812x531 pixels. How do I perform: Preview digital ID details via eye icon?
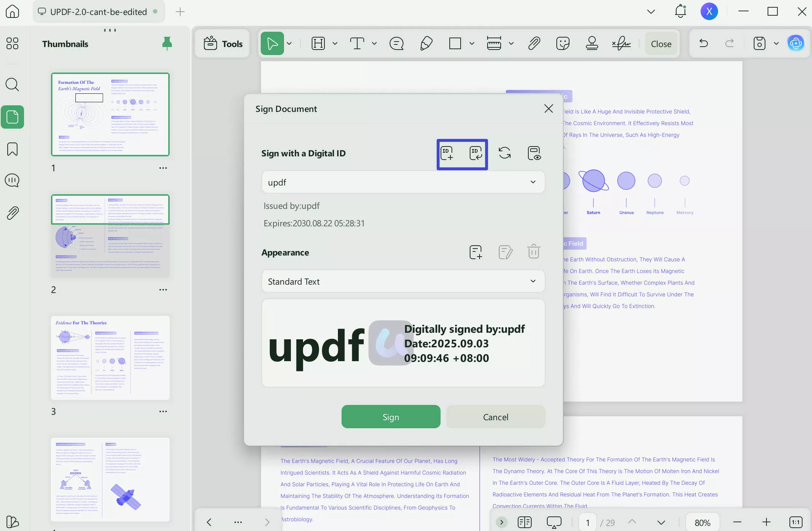point(534,153)
